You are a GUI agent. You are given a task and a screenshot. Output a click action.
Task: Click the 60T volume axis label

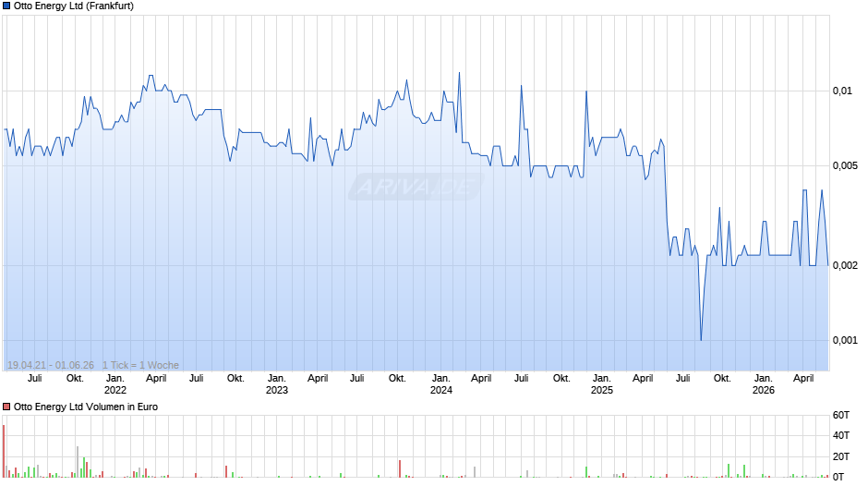coord(841,415)
